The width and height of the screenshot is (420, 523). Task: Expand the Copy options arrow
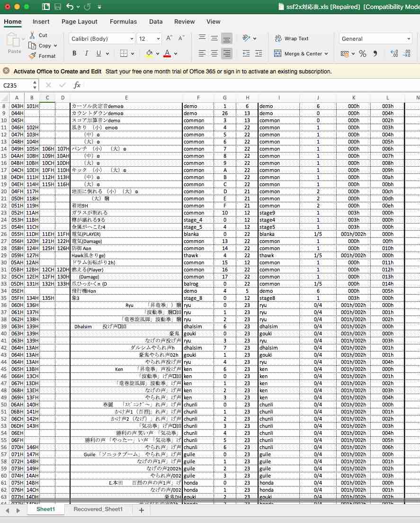[55, 45]
